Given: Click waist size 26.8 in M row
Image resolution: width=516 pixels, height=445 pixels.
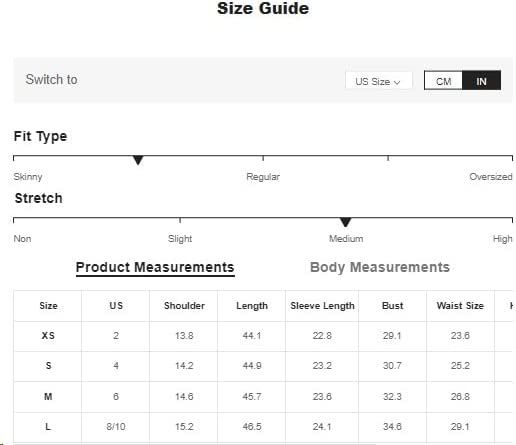Looking at the screenshot, I should click(460, 396).
